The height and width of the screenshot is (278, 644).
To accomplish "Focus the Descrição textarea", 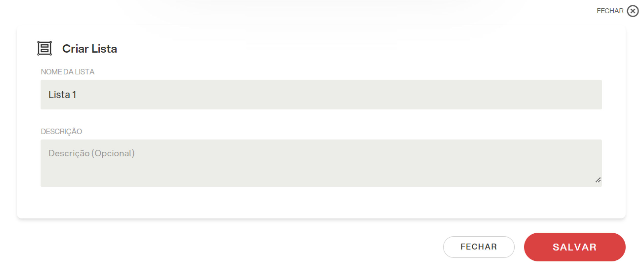I will pos(321,163).
